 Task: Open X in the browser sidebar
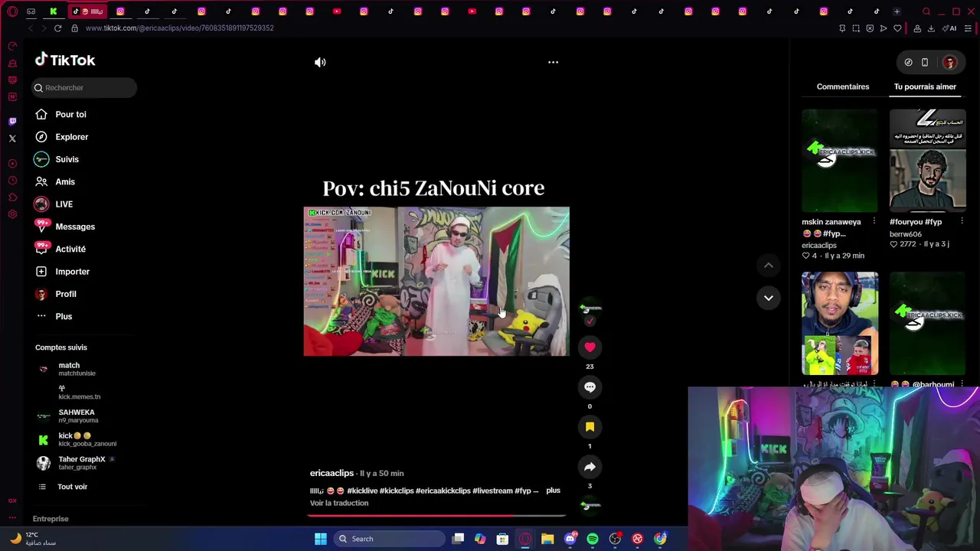[x=12, y=139]
